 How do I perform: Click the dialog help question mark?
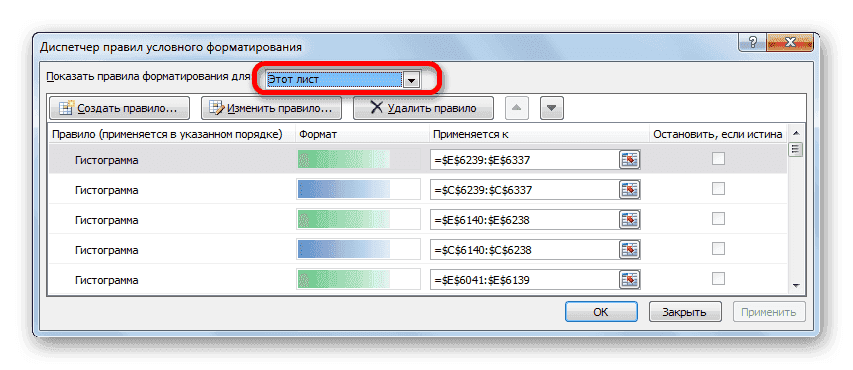(x=753, y=43)
